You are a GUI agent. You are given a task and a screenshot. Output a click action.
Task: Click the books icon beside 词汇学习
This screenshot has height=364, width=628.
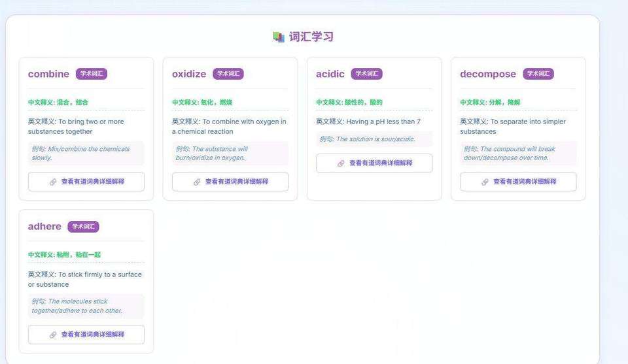click(279, 37)
